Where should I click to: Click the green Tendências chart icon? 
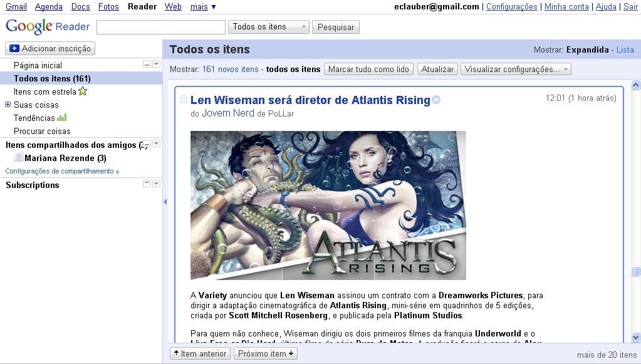[62, 118]
